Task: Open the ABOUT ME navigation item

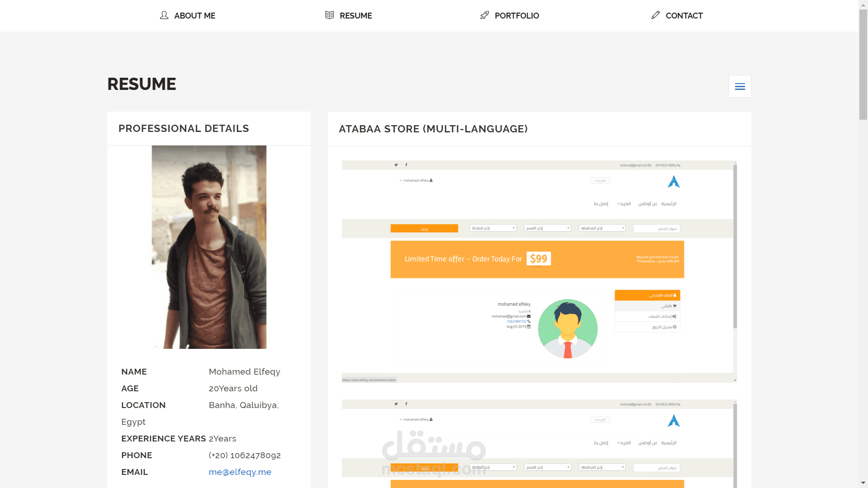Action: point(194,16)
